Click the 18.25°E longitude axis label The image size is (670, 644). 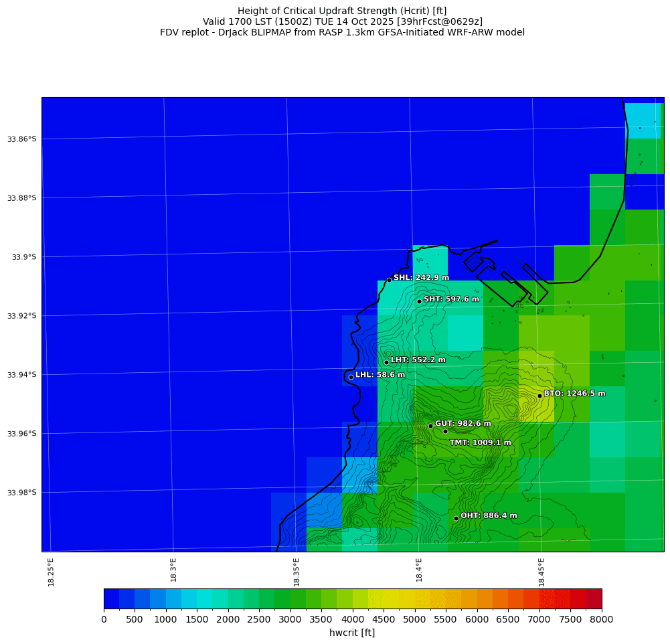[x=51, y=572]
